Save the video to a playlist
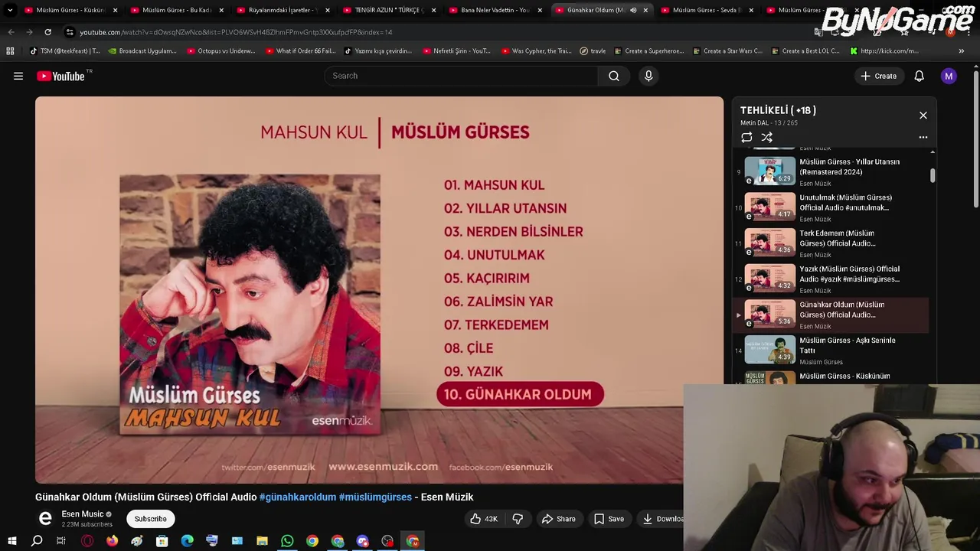Viewport: 980px width, 551px height. [609, 519]
